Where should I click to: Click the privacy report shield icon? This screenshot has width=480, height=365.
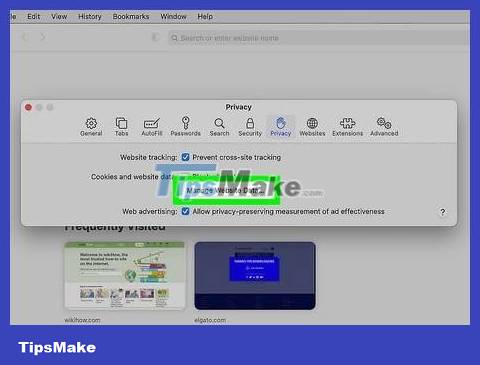tap(155, 37)
